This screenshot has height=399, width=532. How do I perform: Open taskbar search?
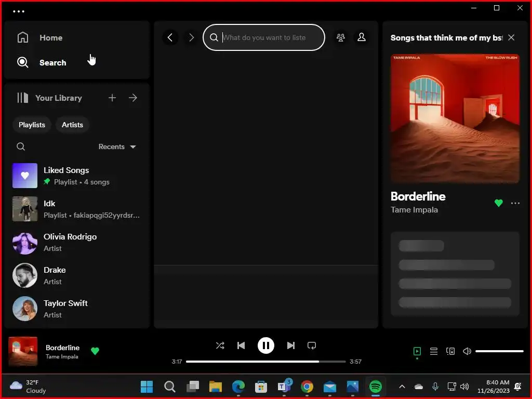(170, 387)
